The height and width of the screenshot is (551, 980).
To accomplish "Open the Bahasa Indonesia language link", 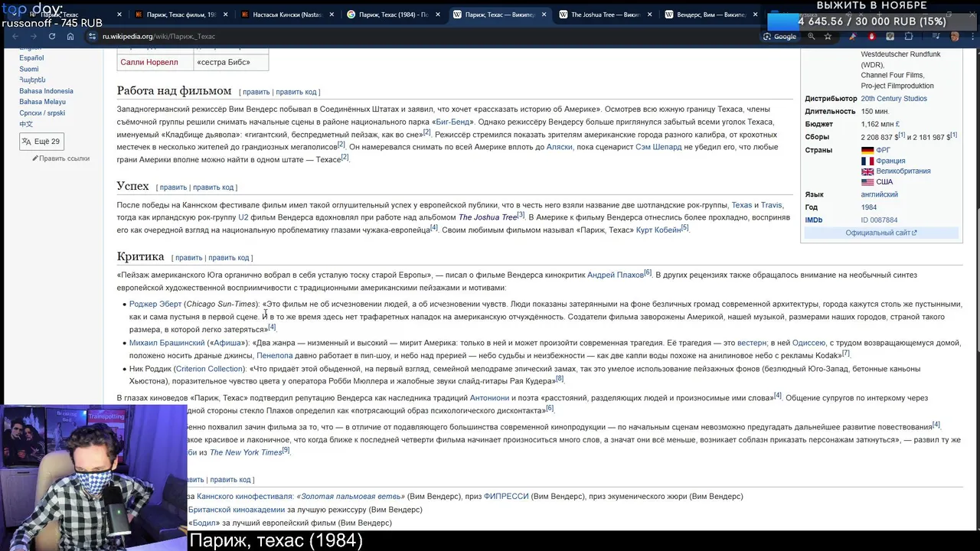I will click(x=46, y=91).
